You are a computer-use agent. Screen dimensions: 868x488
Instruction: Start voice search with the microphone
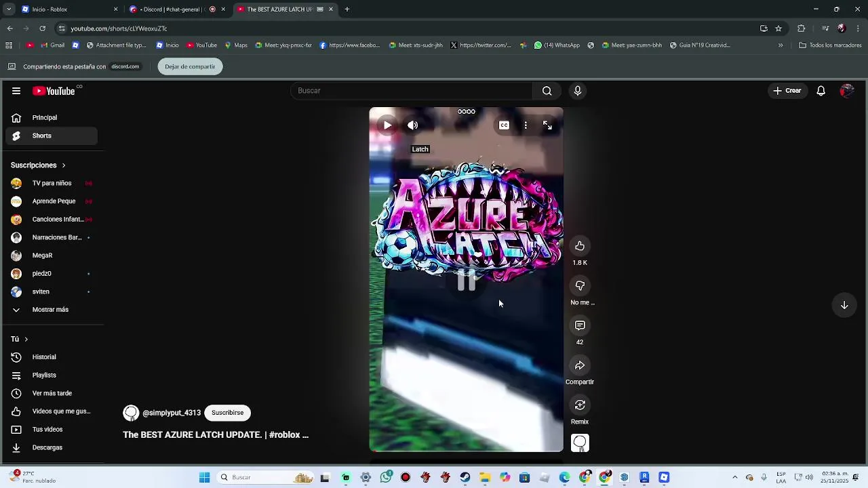[x=578, y=91]
